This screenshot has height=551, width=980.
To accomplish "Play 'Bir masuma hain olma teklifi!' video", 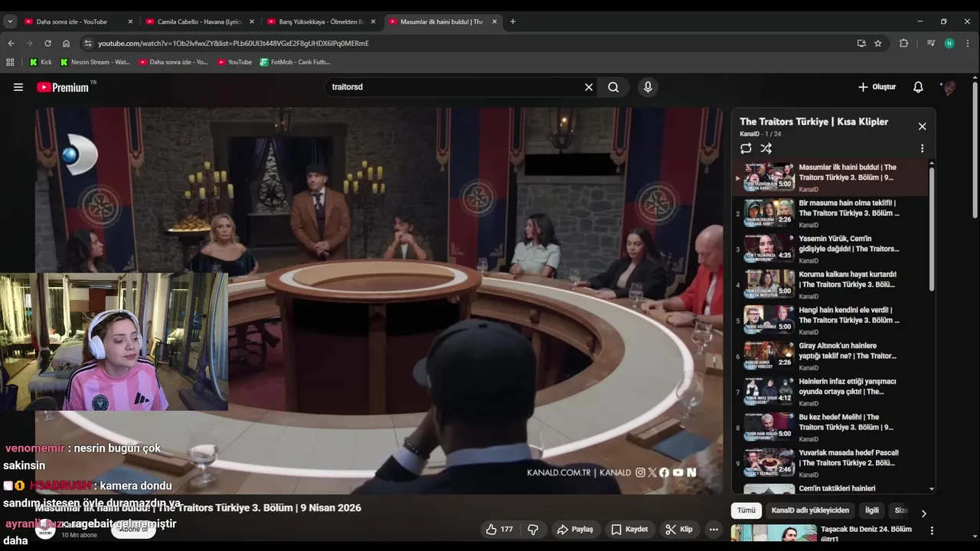I will (x=831, y=214).
